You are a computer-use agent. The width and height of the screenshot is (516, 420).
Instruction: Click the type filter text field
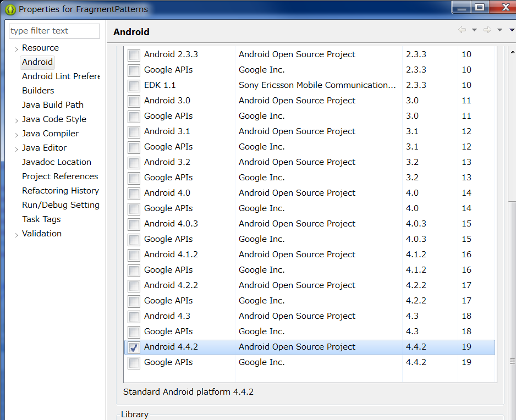click(x=54, y=31)
